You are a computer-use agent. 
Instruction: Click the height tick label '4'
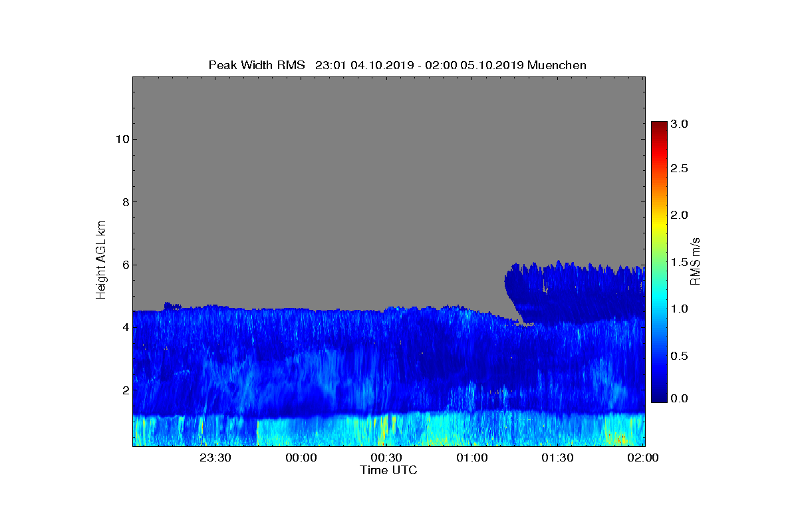pos(124,327)
